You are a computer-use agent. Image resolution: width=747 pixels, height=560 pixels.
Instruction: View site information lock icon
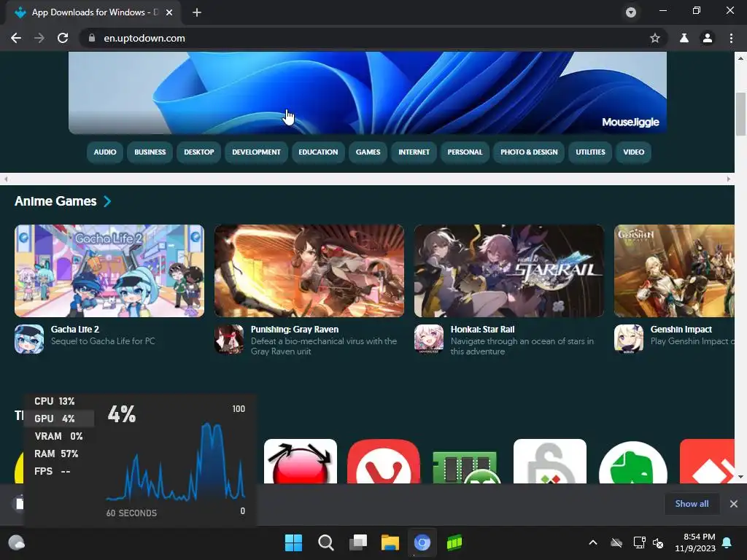[92, 38]
